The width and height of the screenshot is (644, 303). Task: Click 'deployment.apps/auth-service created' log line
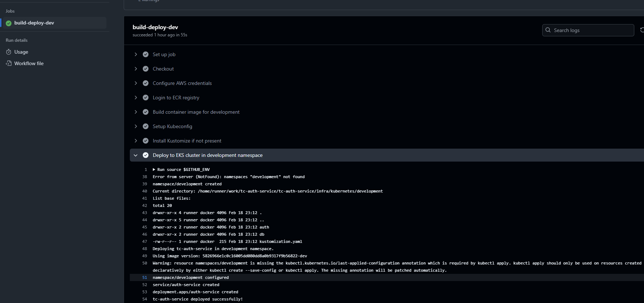click(x=195, y=292)
